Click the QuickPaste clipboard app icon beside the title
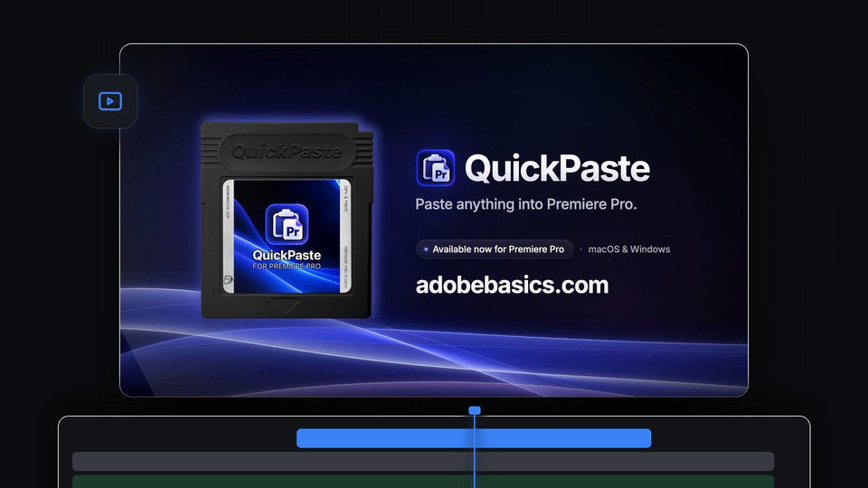The height and width of the screenshot is (488, 868). pyautogui.click(x=436, y=168)
